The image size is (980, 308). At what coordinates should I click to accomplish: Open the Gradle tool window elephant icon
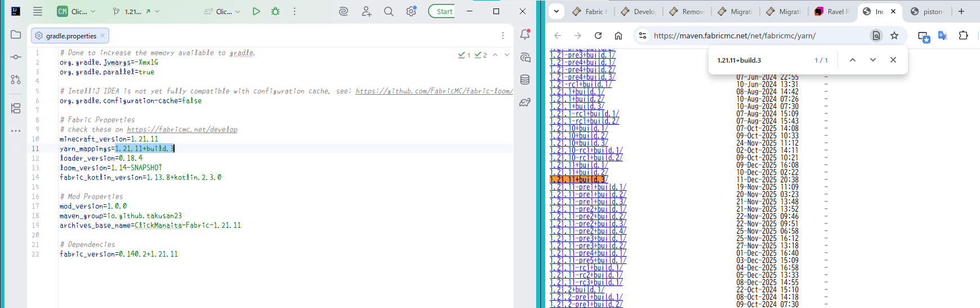click(525, 102)
